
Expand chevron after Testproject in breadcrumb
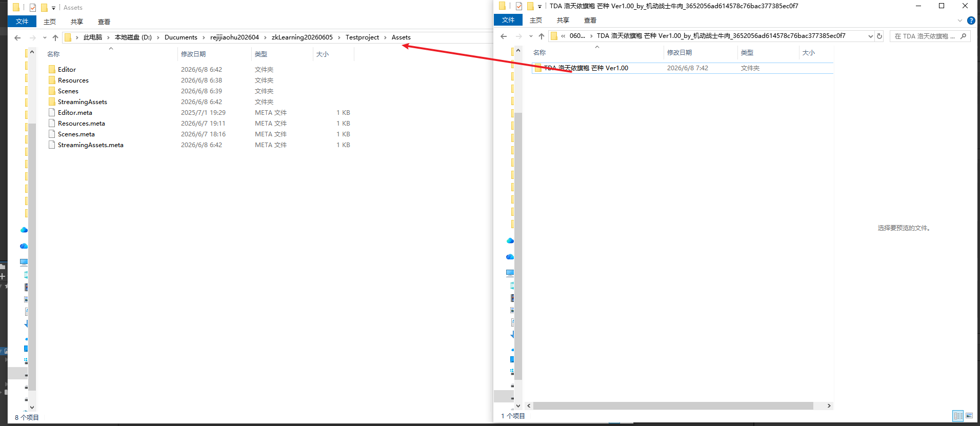click(385, 37)
